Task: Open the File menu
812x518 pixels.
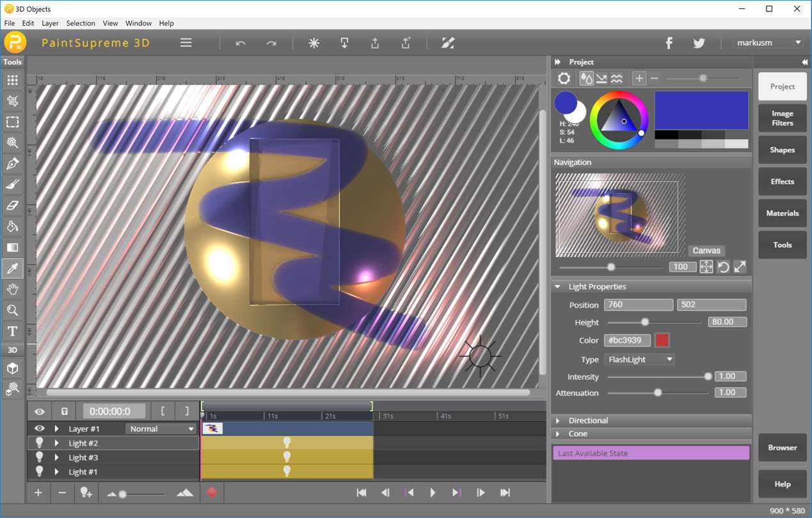Action: tap(10, 23)
